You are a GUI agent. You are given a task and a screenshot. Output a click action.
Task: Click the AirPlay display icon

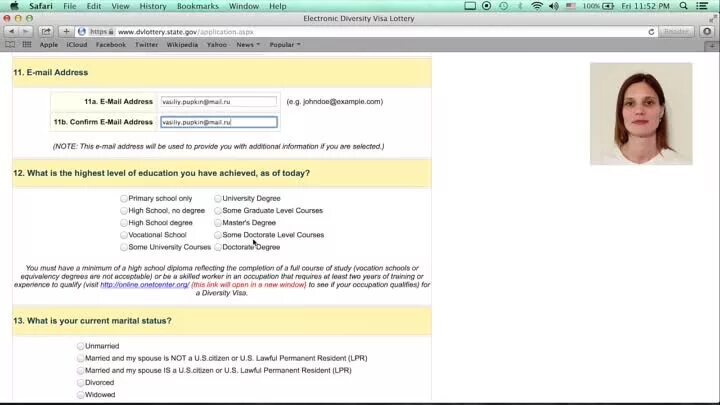pyautogui.click(x=470, y=6)
